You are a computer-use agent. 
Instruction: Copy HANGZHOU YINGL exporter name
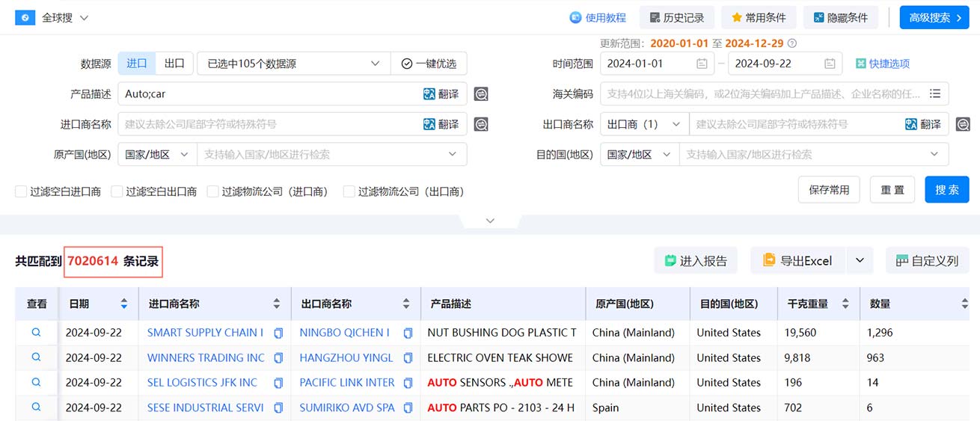click(408, 357)
